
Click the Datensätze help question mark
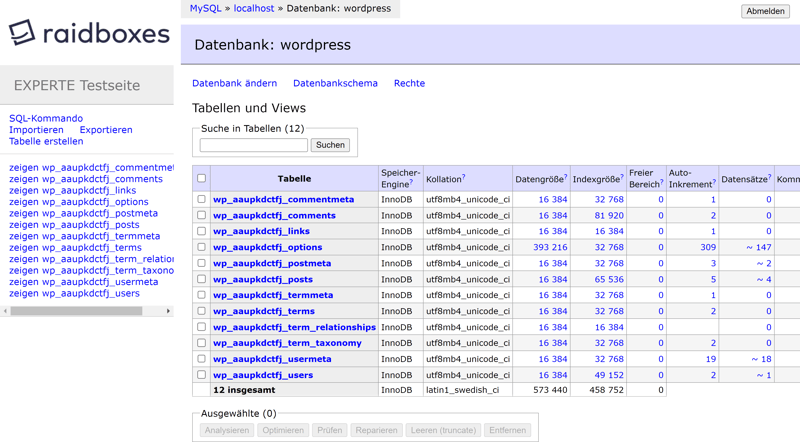click(769, 178)
